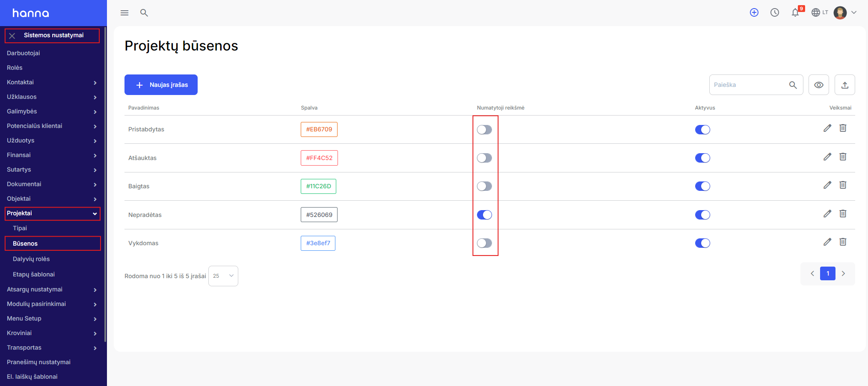Open the hamburger menu icon
This screenshot has height=386, width=868.
pos(124,13)
